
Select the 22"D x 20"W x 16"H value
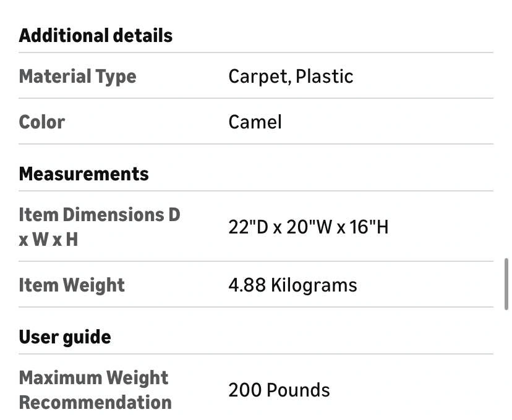[309, 227]
